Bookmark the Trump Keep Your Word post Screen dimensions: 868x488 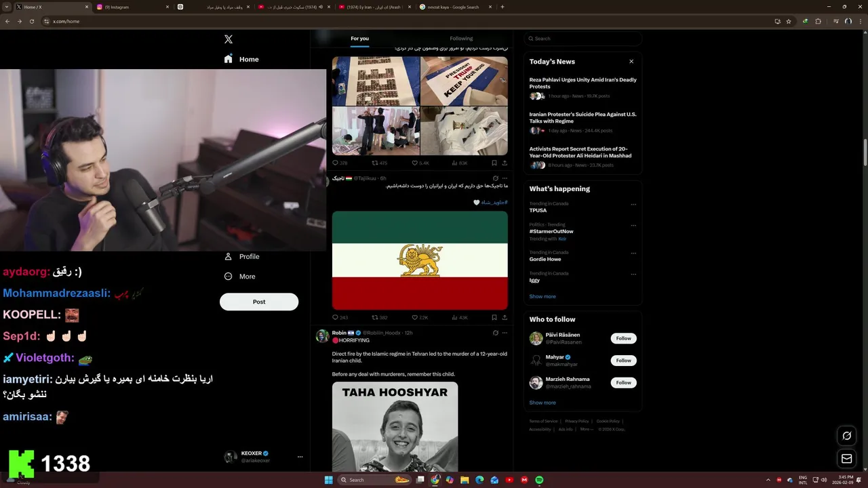(x=494, y=163)
